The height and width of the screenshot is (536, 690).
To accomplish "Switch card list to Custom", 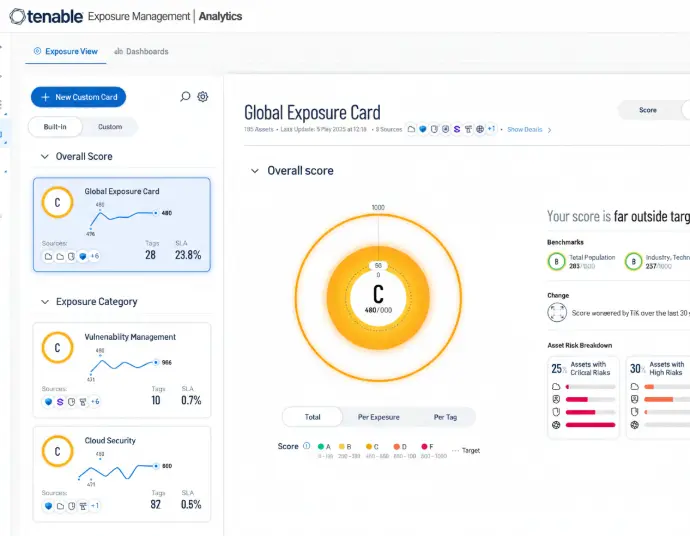I will tap(110, 127).
